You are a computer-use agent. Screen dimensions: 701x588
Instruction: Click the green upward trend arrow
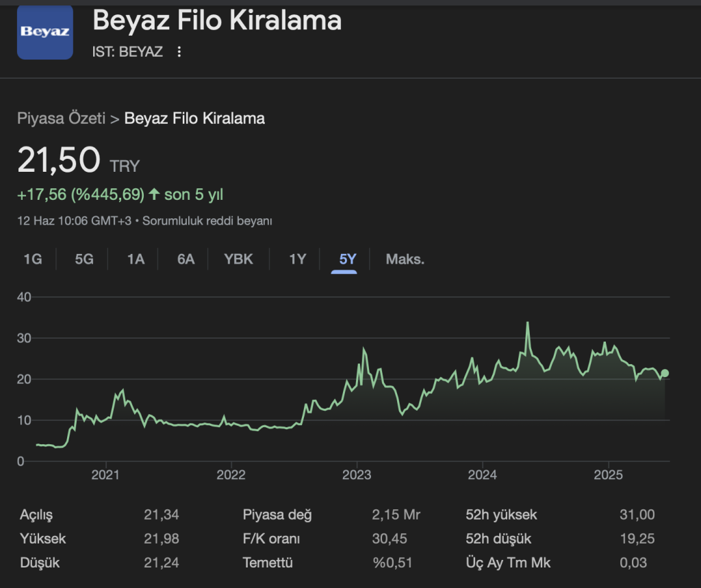click(x=153, y=195)
